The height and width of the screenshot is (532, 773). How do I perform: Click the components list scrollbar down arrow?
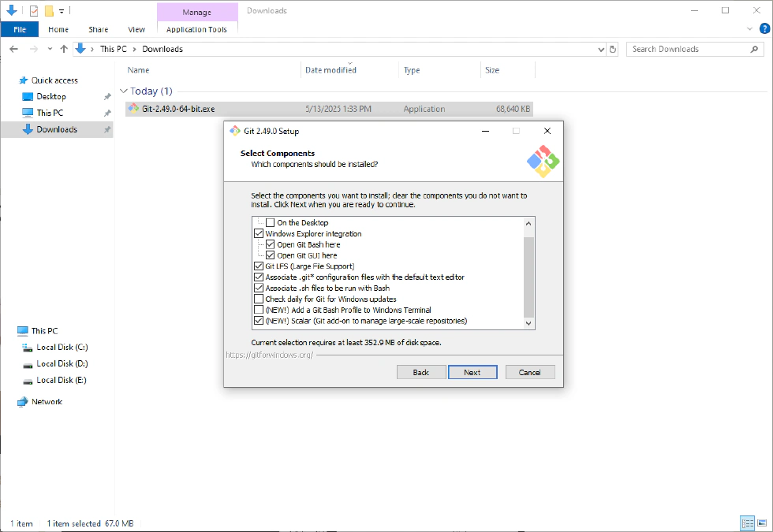tap(529, 322)
